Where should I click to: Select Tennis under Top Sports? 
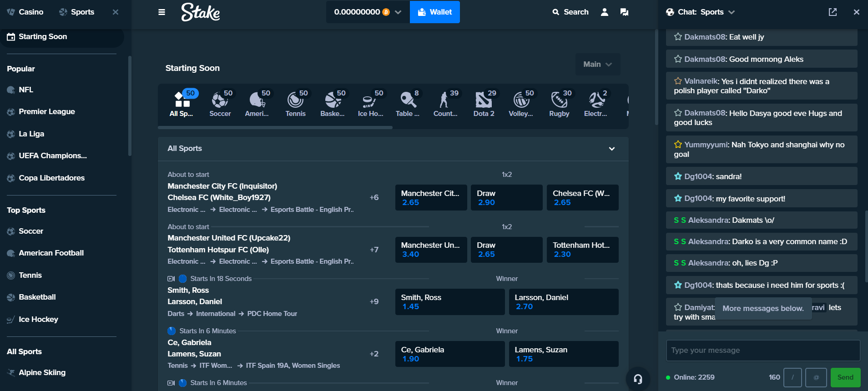[x=25, y=275]
